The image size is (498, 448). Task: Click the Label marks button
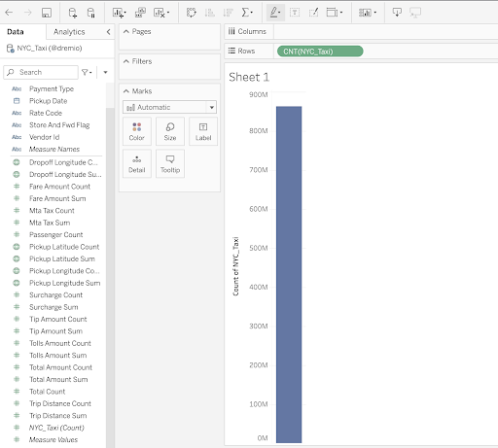[x=203, y=131]
